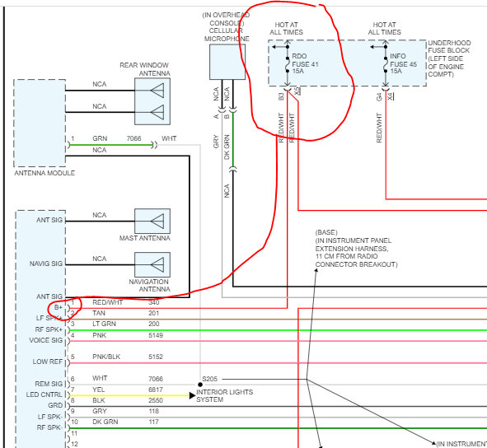
Task: Click the B+ terminal label
Action: [59, 307]
